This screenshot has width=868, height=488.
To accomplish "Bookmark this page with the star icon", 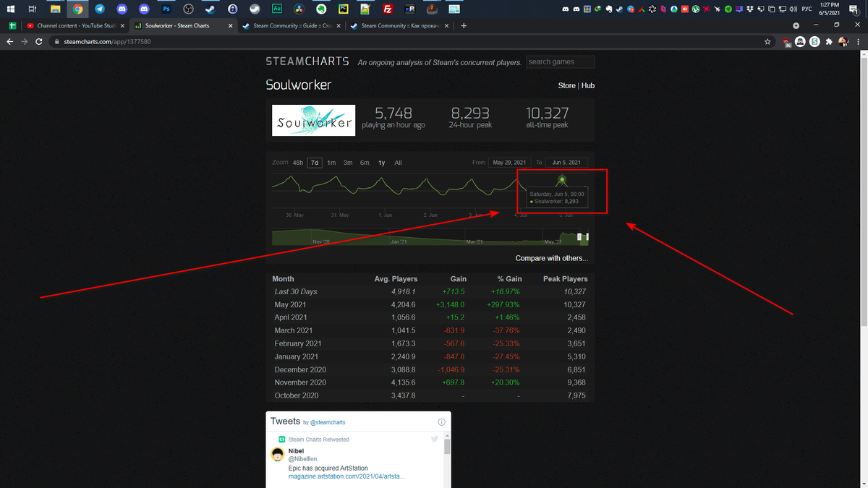I will tap(767, 42).
